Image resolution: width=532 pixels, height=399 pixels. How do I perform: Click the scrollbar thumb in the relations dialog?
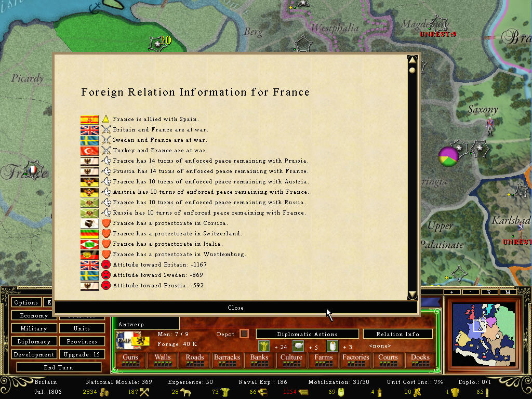click(412, 70)
